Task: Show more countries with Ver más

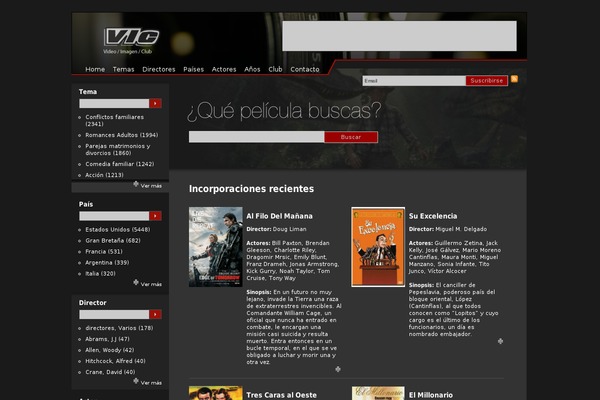Action: [x=148, y=284]
